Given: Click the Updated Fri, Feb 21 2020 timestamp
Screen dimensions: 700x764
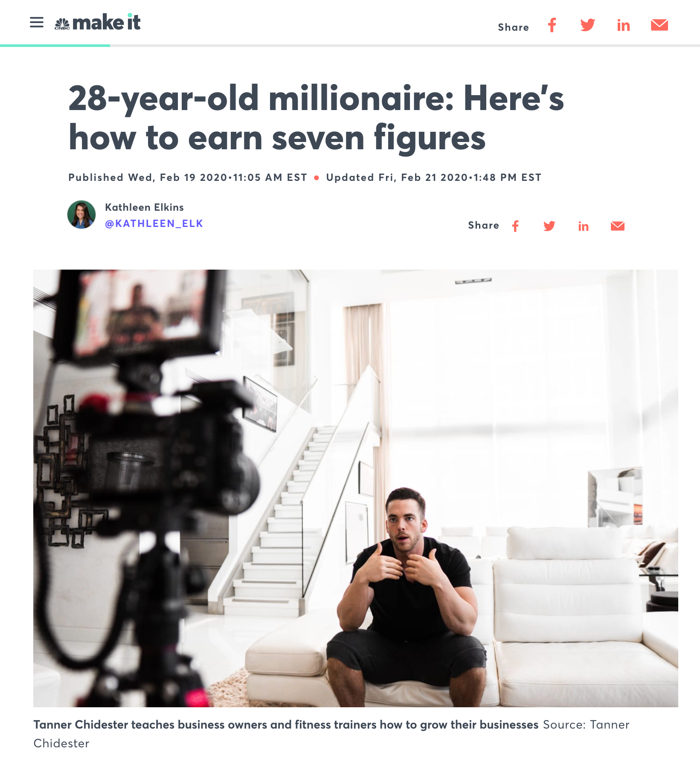Looking at the screenshot, I should tap(434, 177).
